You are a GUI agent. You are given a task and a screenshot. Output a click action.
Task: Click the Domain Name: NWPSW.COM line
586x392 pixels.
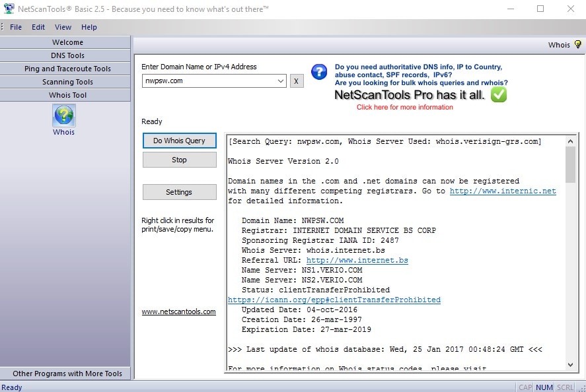(293, 220)
